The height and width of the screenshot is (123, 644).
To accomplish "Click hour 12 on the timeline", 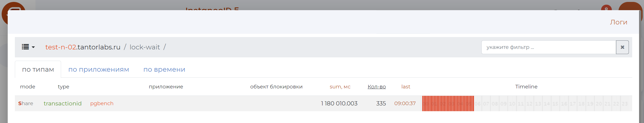I will point(529,104).
